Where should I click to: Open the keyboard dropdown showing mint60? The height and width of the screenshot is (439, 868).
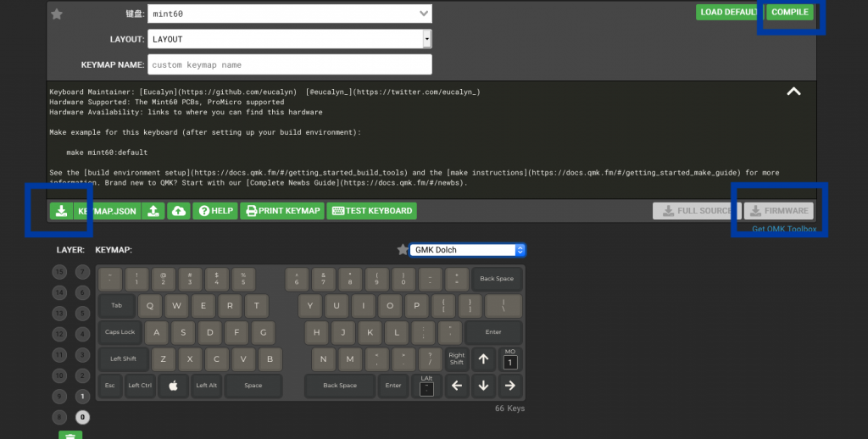289,14
